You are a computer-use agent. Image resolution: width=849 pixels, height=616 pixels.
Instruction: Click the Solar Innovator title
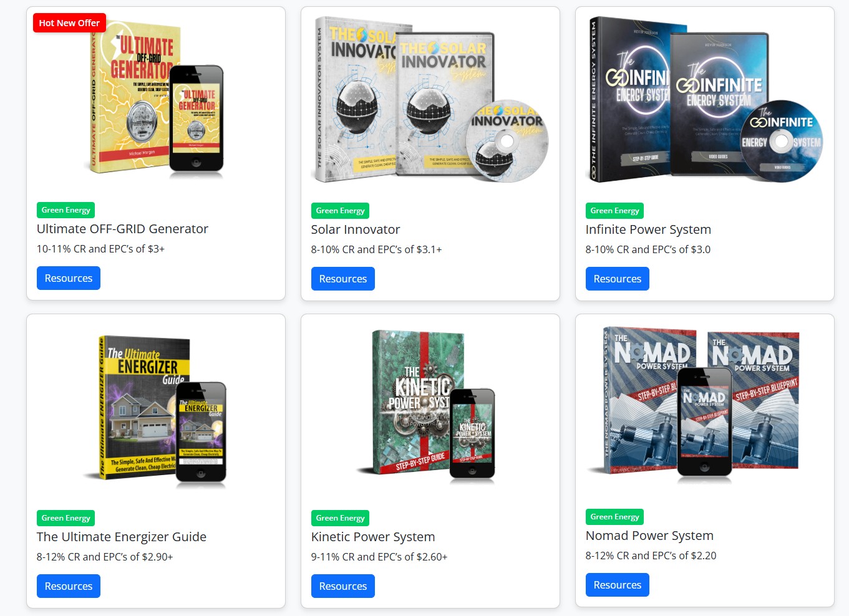(x=356, y=229)
